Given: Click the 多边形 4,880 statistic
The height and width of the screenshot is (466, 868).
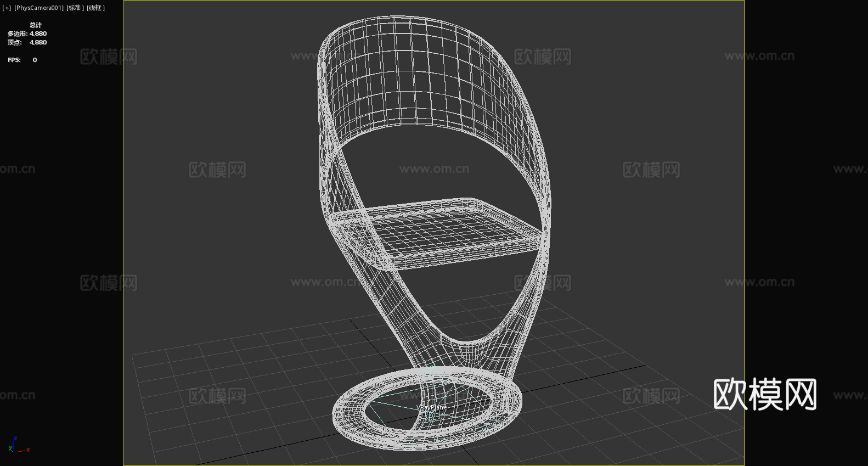Looking at the screenshot, I should 27,33.
